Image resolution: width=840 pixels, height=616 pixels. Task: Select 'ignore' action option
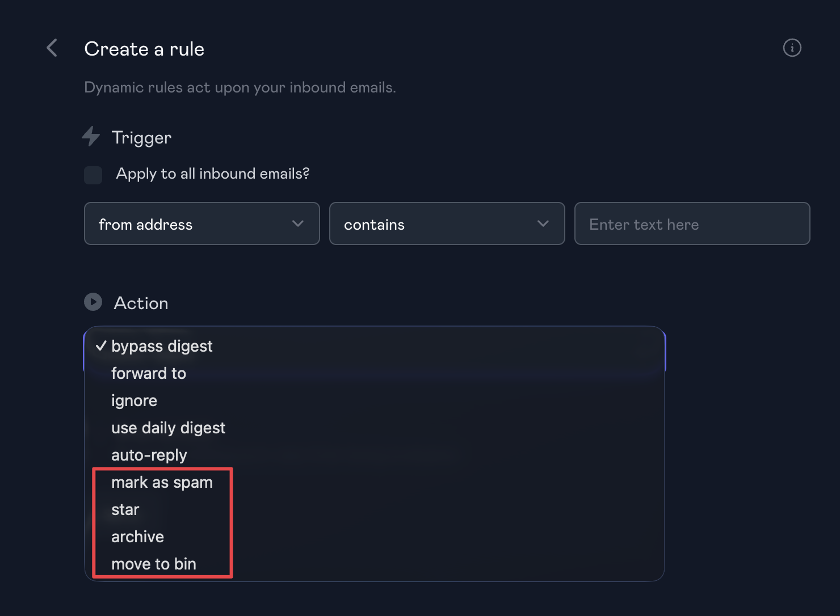tap(134, 400)
